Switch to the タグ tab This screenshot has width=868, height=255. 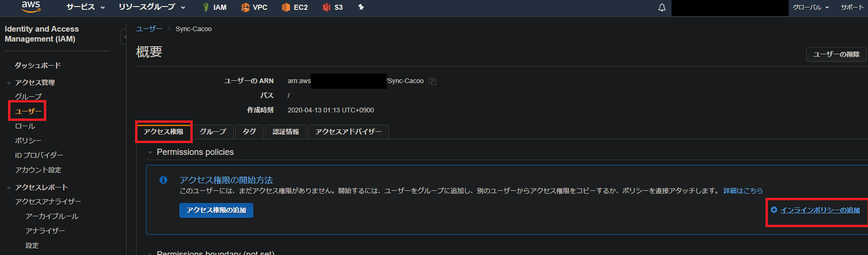249,132
